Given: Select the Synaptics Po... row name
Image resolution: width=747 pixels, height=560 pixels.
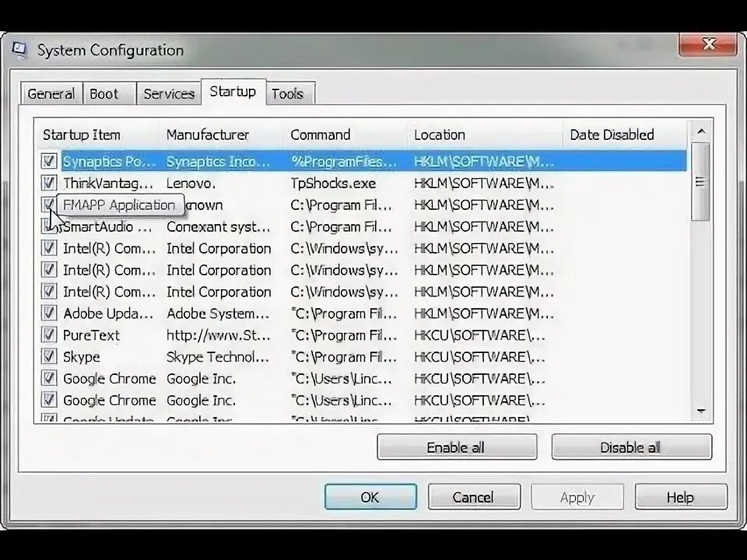Looking at the screenshot, I should point(109,162).
